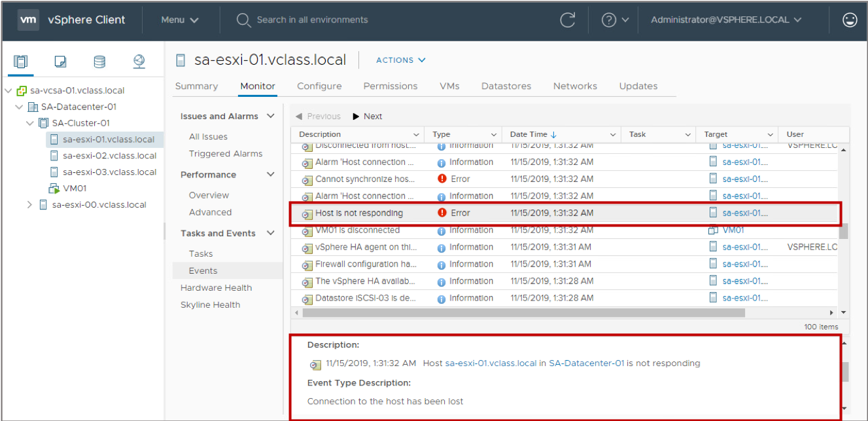Image resolution: width=868 pixels, height=421 pixels.
Task: Select the Host is not responding event row
Action: pyautogui.click(x=564, y=213)
